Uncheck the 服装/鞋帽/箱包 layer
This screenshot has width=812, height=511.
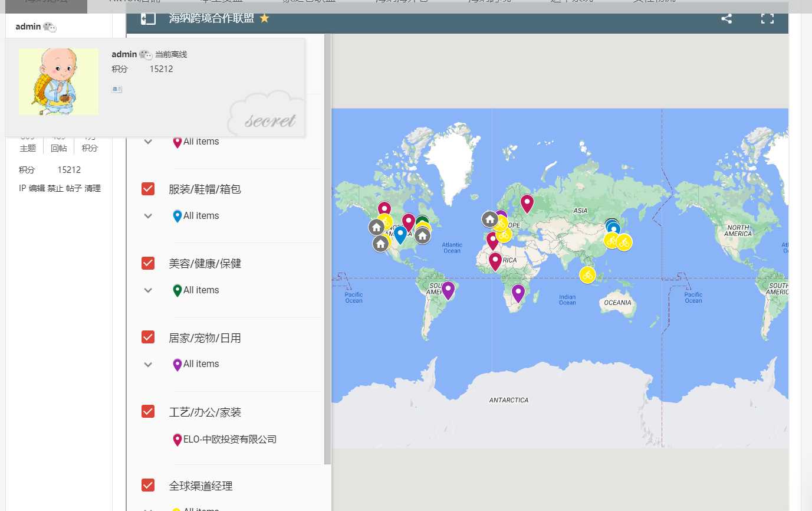click(148, 189)
